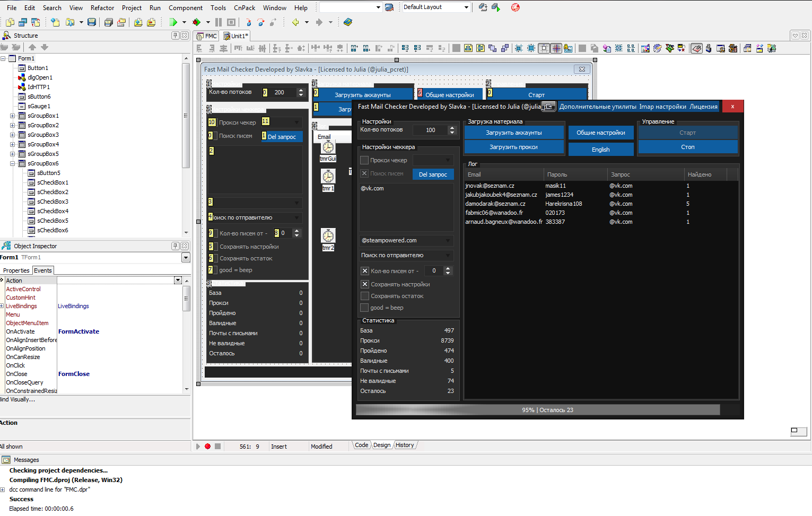Expand sGroupBox1 node in Structure tree
812x516 pixels.
12,116
